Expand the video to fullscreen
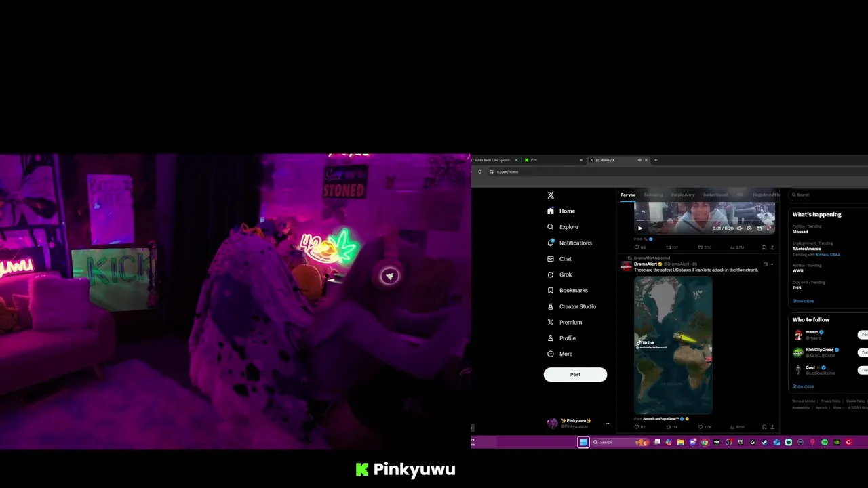The height and width of the screenshot is (488, 868). tap(768, 228)
